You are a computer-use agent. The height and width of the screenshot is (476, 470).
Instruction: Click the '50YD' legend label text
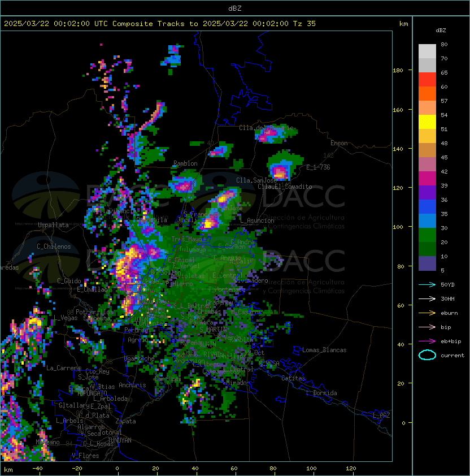pyautogui.click(x=447, y=284)
